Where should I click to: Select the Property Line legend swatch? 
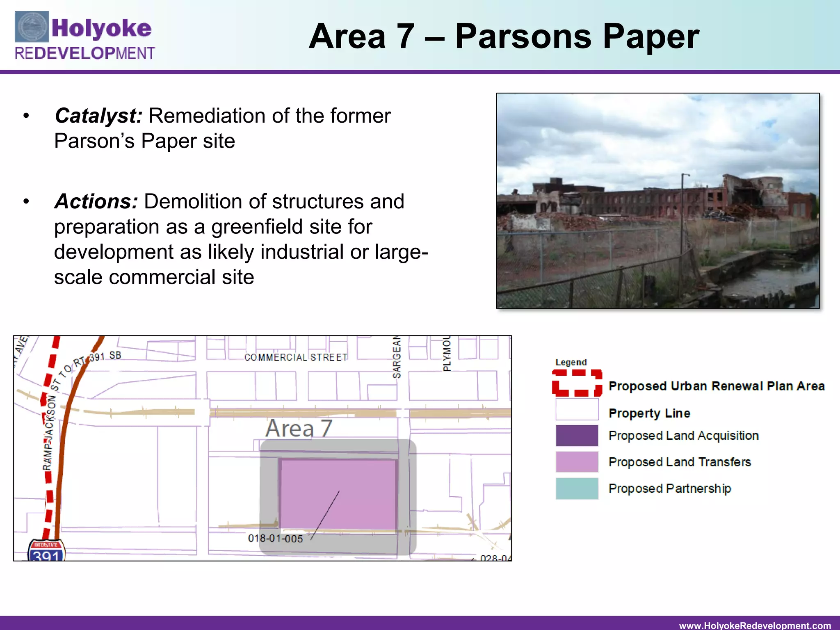577,409
